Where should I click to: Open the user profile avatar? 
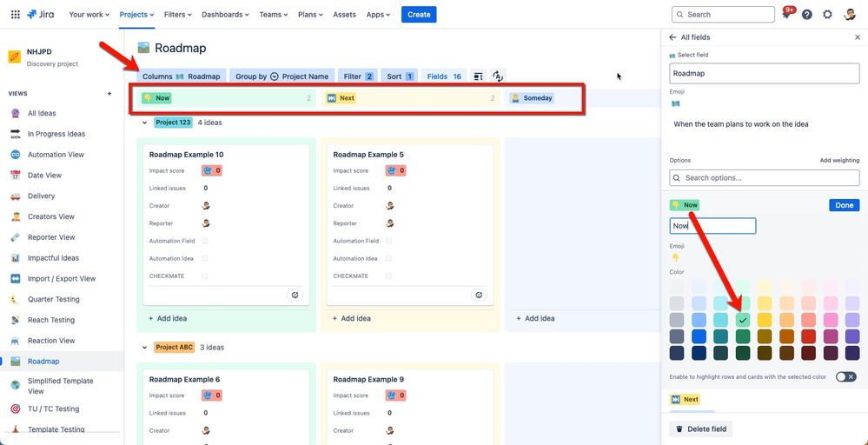[850, 15]
